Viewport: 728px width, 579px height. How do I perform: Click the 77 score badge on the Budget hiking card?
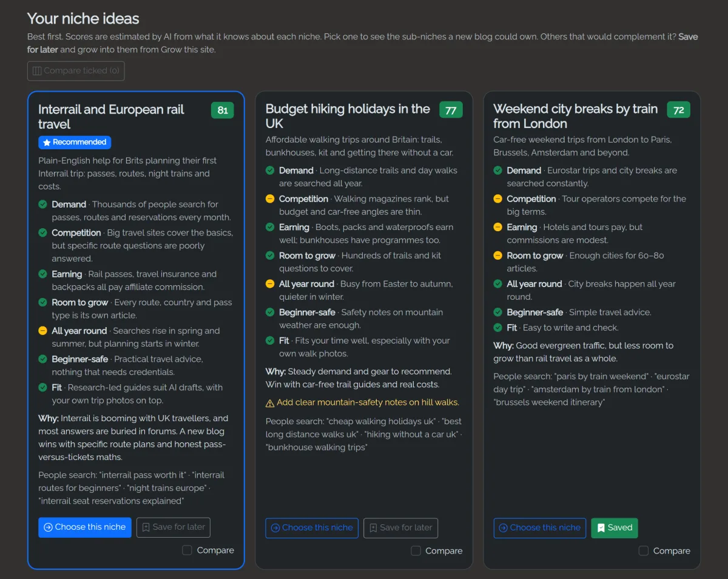pos(451,110)
